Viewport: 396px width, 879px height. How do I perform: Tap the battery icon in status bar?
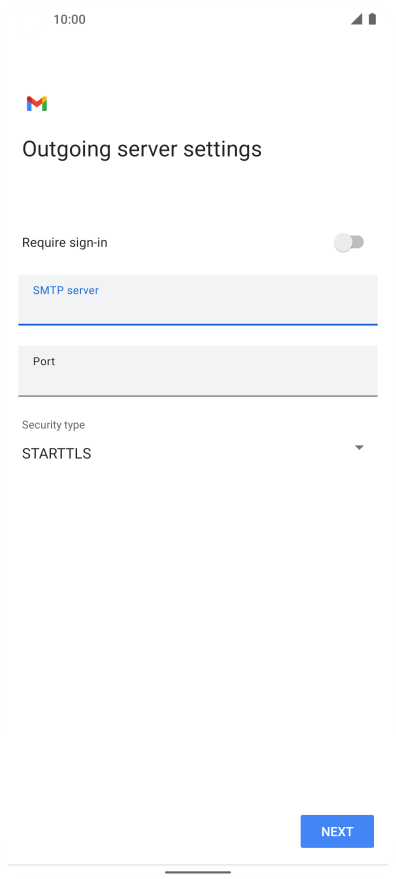(x=372, y=19)
